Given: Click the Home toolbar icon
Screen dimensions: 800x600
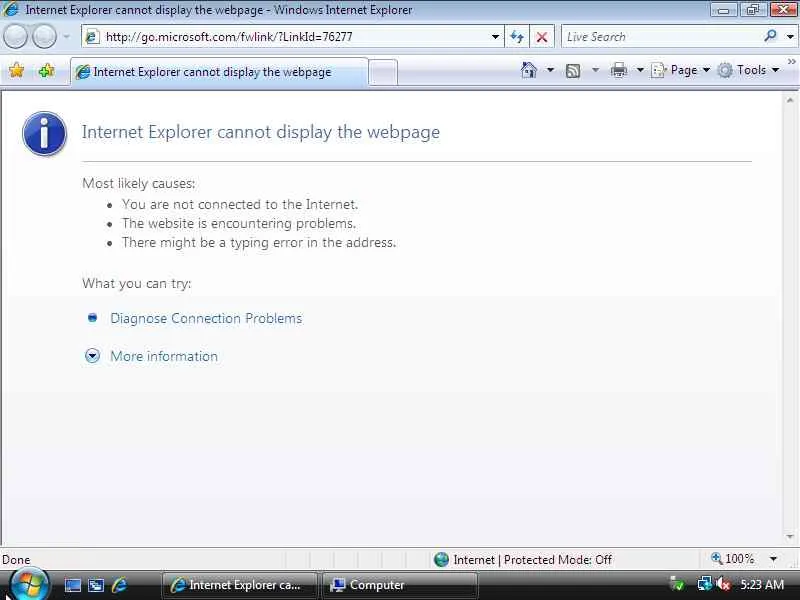Looking at the screenshot, I should click(529, 70).
